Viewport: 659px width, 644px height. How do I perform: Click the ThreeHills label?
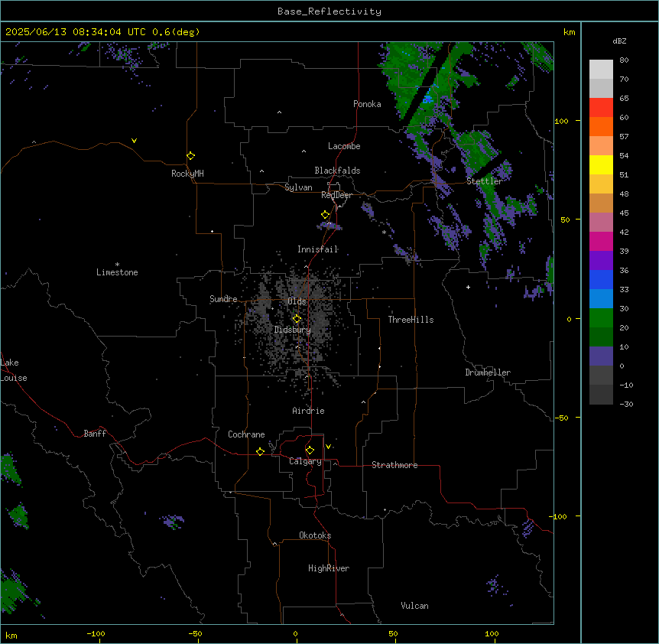pos(411,320)
